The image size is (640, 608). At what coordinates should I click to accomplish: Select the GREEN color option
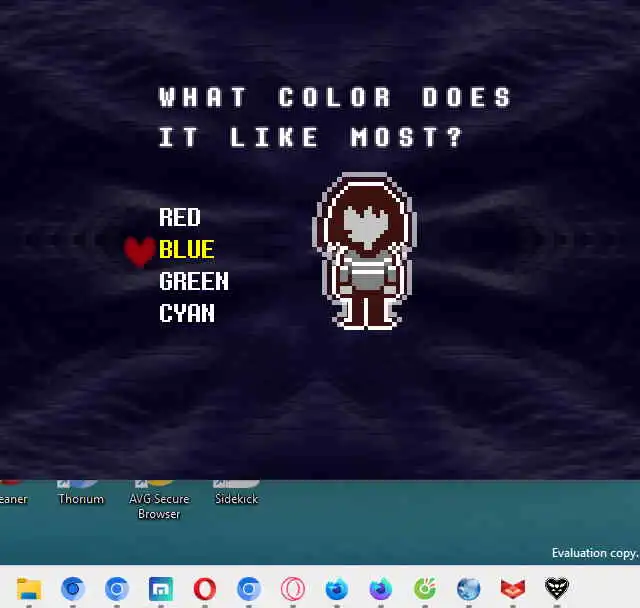(x=194, y=281)
